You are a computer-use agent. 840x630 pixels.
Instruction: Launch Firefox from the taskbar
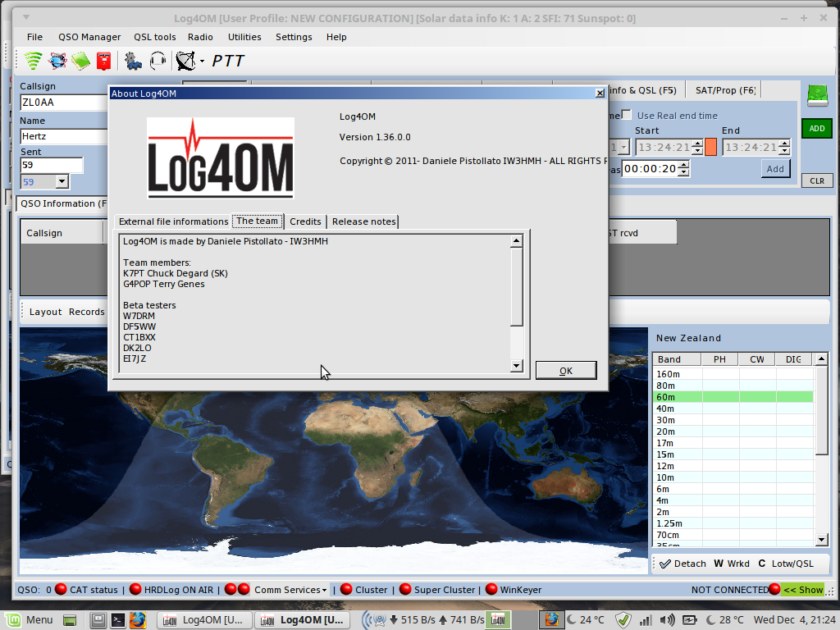click(138, 619)
